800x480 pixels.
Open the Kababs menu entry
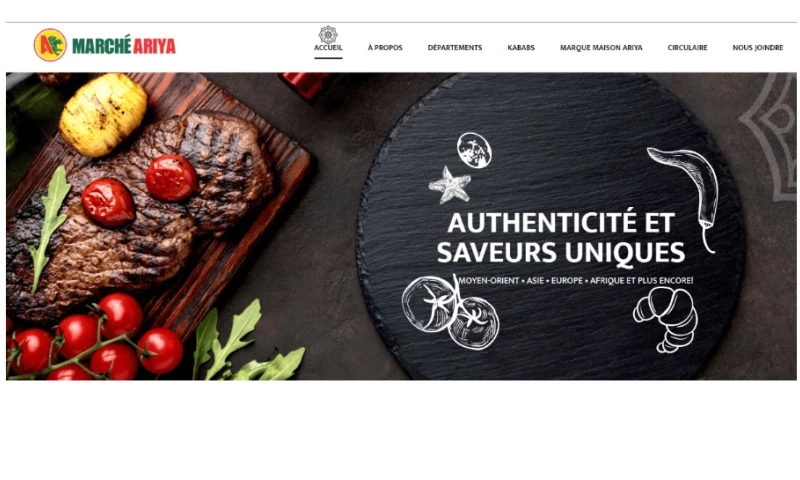521,47
